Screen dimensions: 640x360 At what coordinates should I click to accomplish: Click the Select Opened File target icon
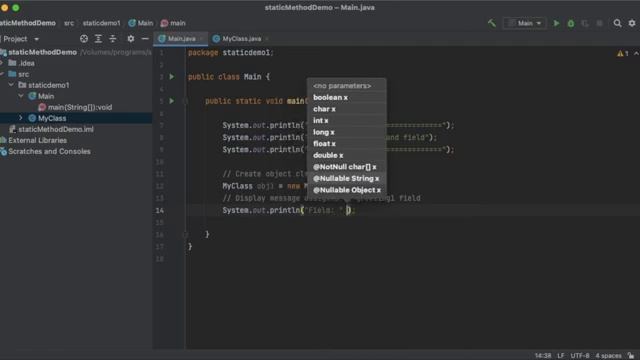84,39
